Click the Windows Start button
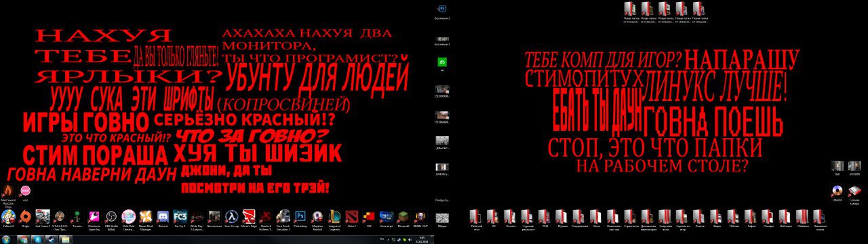868x244 pixels. (x=6, y=239)
